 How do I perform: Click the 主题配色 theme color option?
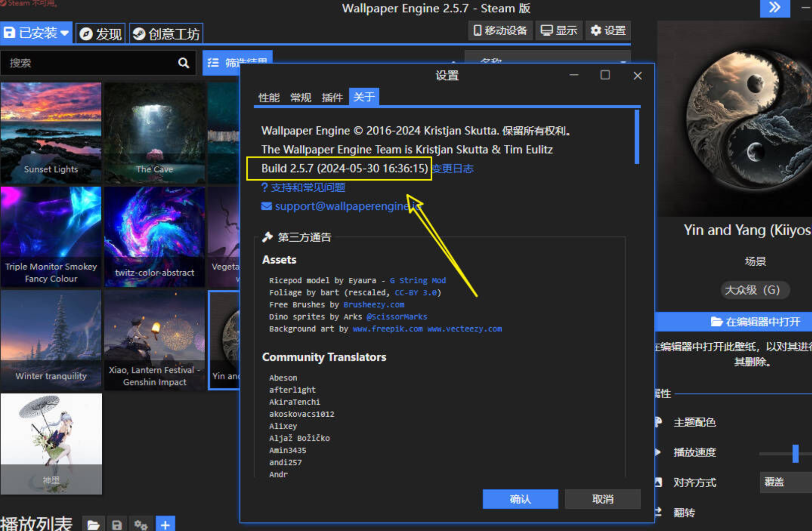(x=694, y=422)
